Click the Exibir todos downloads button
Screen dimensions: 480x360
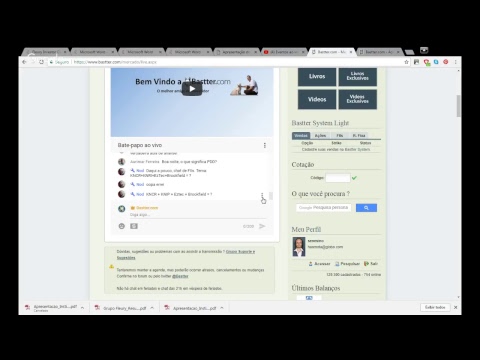coord(435,307)
